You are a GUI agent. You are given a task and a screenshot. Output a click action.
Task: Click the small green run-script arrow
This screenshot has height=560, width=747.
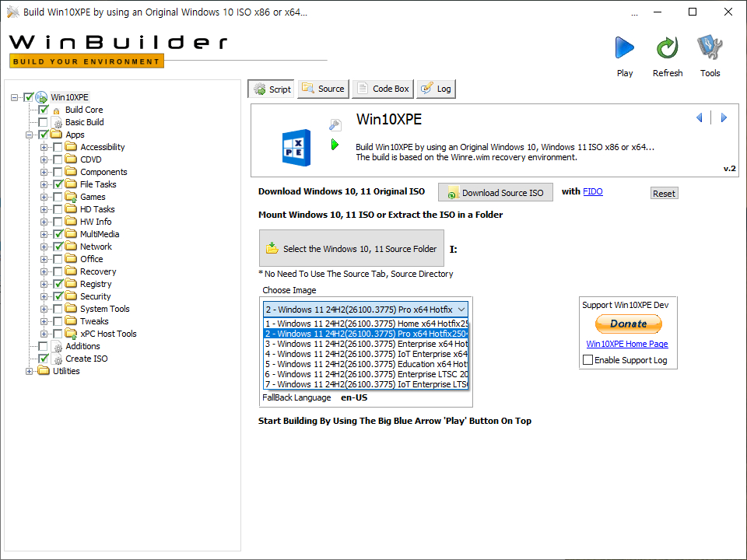[335, 145]
